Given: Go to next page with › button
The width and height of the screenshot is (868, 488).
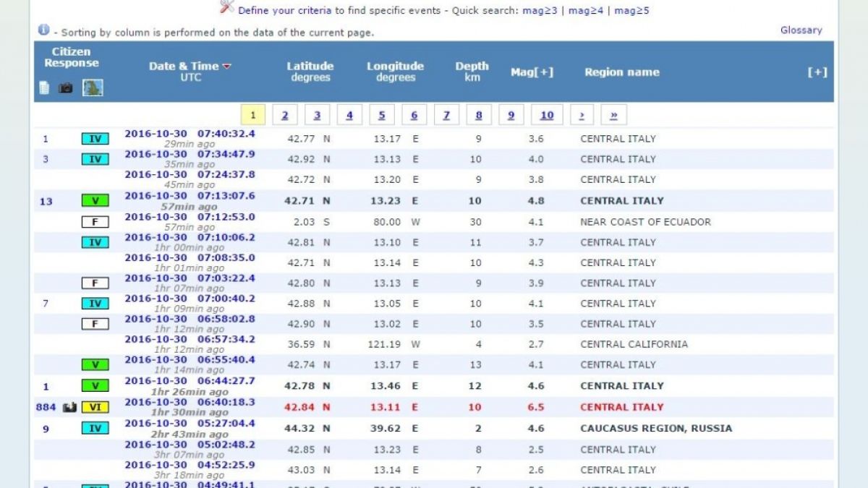Looking at the screenshot, I should pos(582,115).
